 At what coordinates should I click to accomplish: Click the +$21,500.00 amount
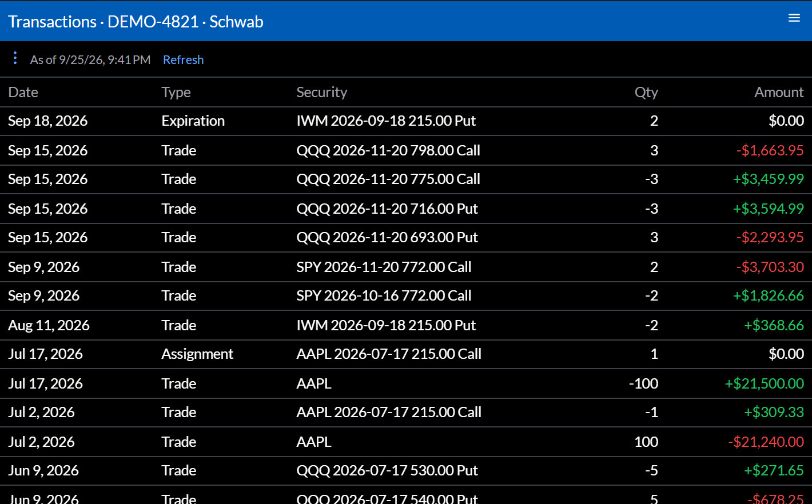[x=765, y=383]
